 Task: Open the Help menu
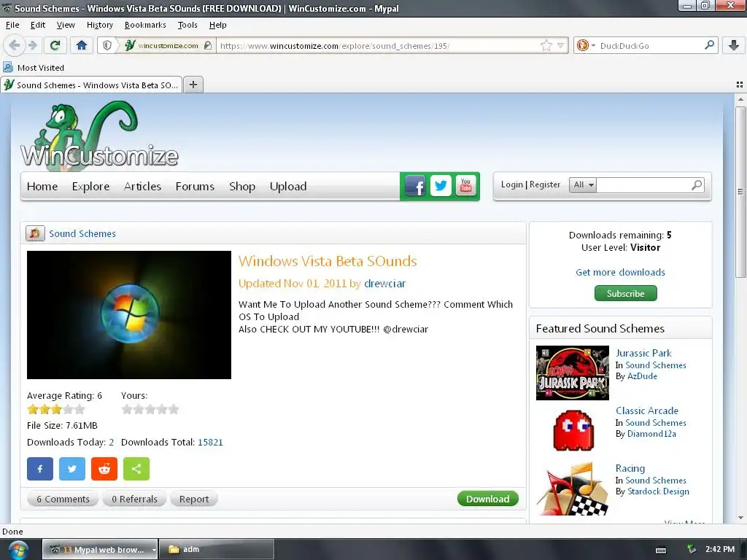tap(217, 25)
